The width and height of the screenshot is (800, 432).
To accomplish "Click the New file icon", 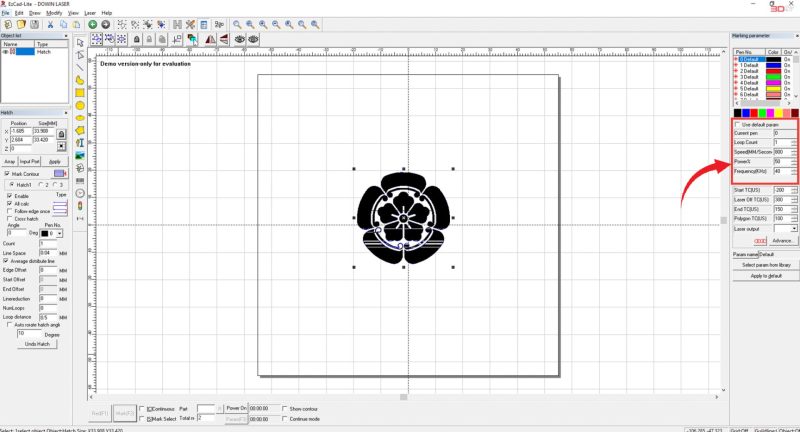I will point(8,24).
